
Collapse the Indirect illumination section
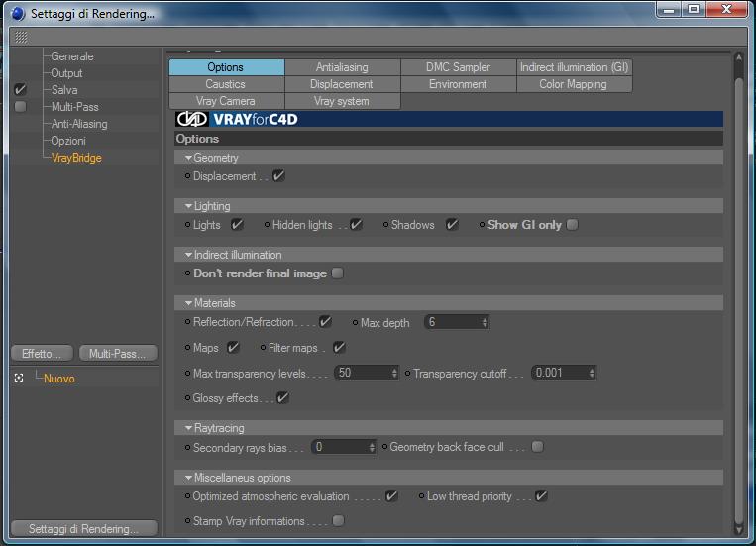tap(188, 255)
